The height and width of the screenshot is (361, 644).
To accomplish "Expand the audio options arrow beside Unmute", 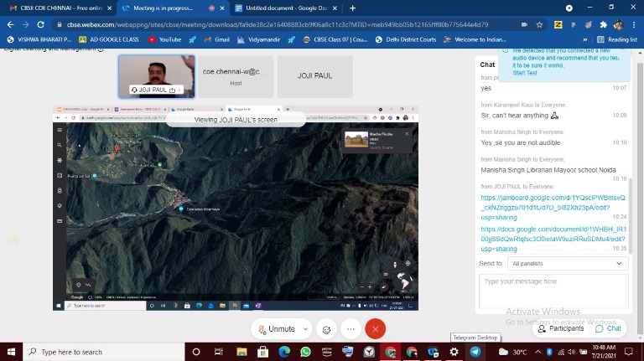I will click(305, 329).
